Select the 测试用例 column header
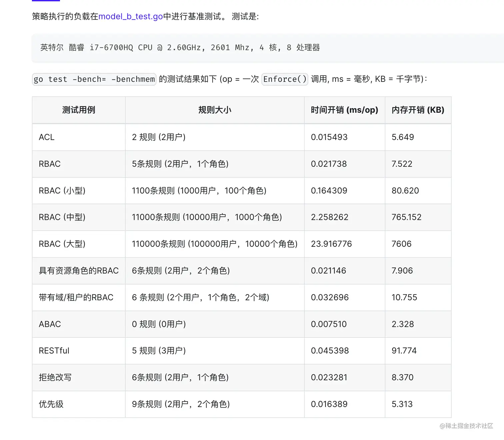504x440 pixels. [79, 110]
